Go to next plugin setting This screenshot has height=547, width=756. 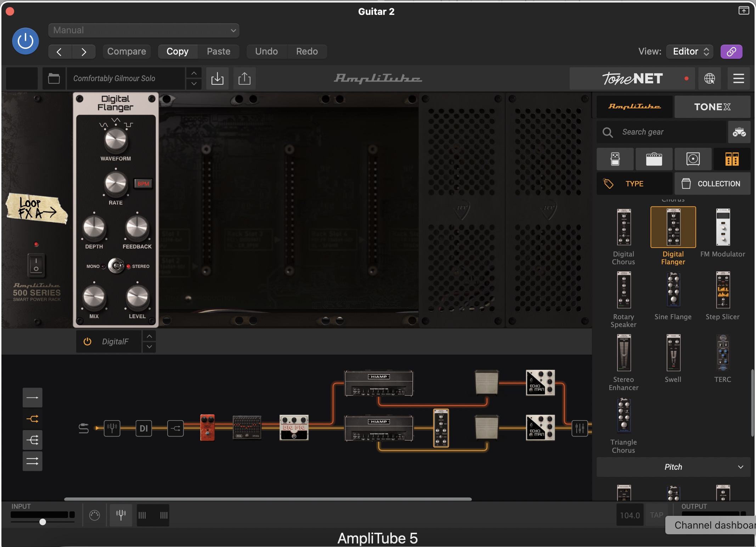point(84,52)
